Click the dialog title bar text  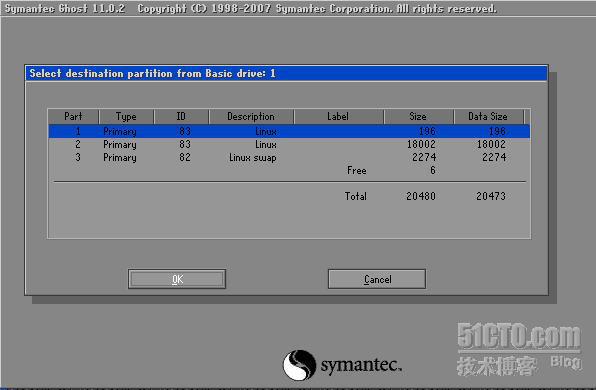[152, 73]
